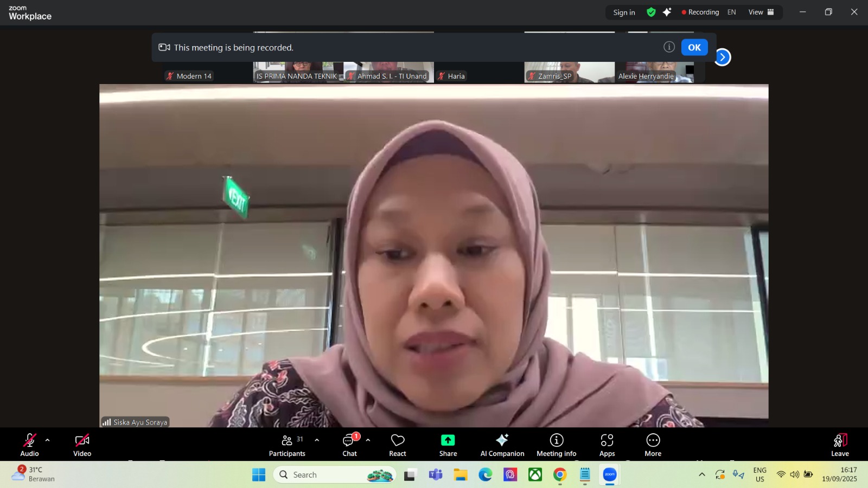The image size is (868, 488).
Task: Click the info icon in recording banner
Action: (669, 47)
